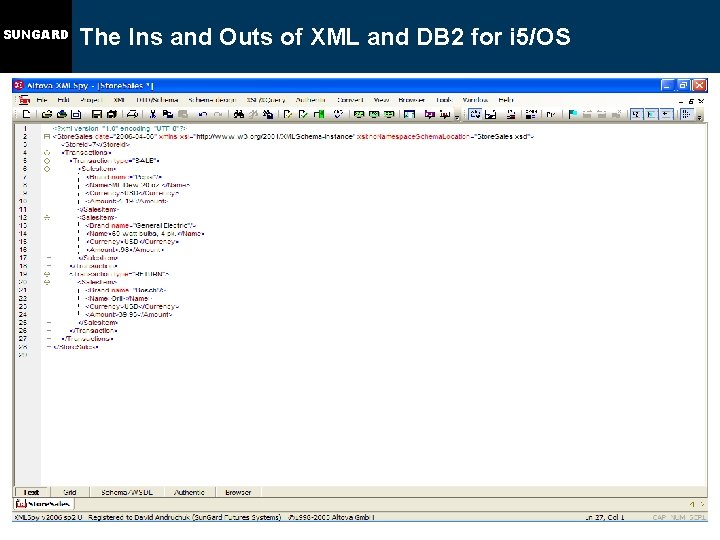Click the XMLSpy document icon left of File
The image size is (720, 540).
click(24, 100)
